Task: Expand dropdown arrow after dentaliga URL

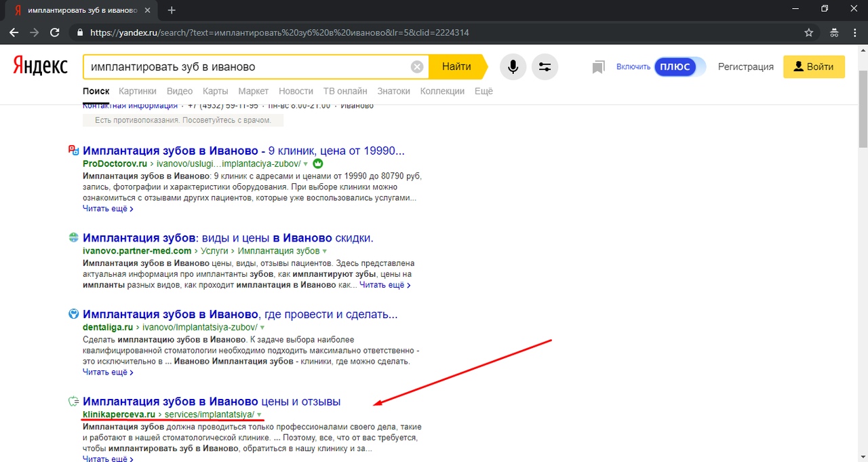Action: [x=262, y=328]
